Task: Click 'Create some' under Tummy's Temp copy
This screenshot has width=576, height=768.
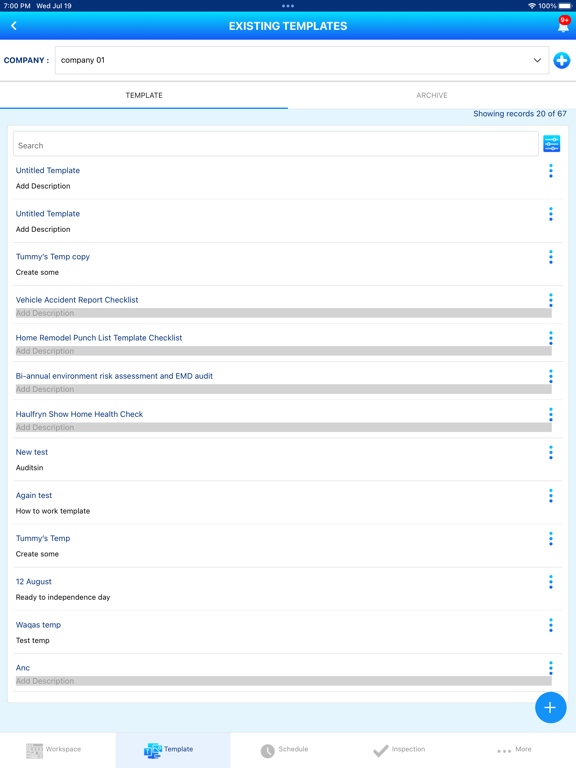Action: [37, 272]
